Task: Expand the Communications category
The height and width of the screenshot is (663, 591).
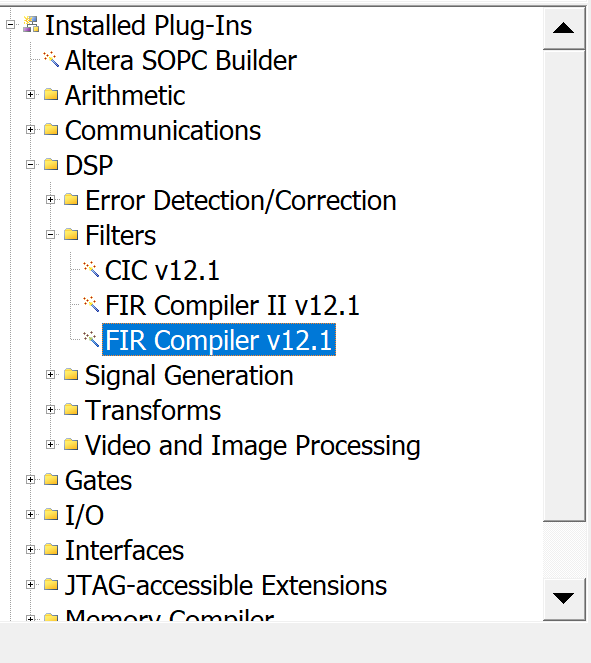Action: [x=30, y=129]
